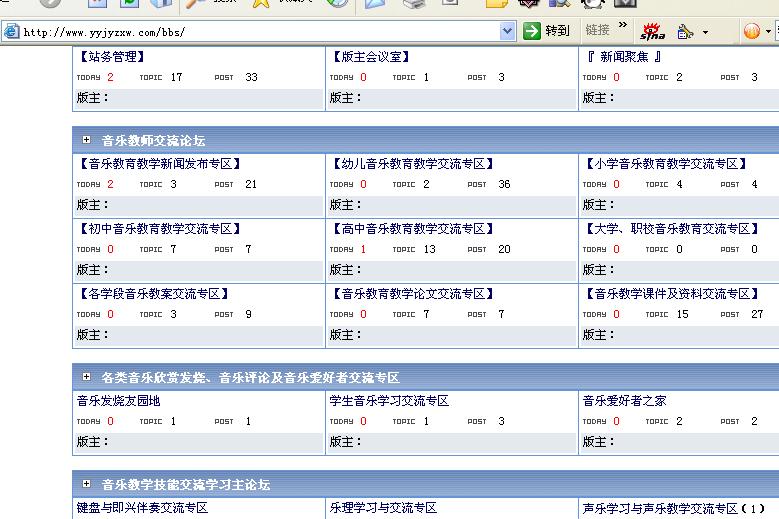Click the TOPIC count 17 in 站务管理
Screen dimensions: 779x519
tap(176, 77)
